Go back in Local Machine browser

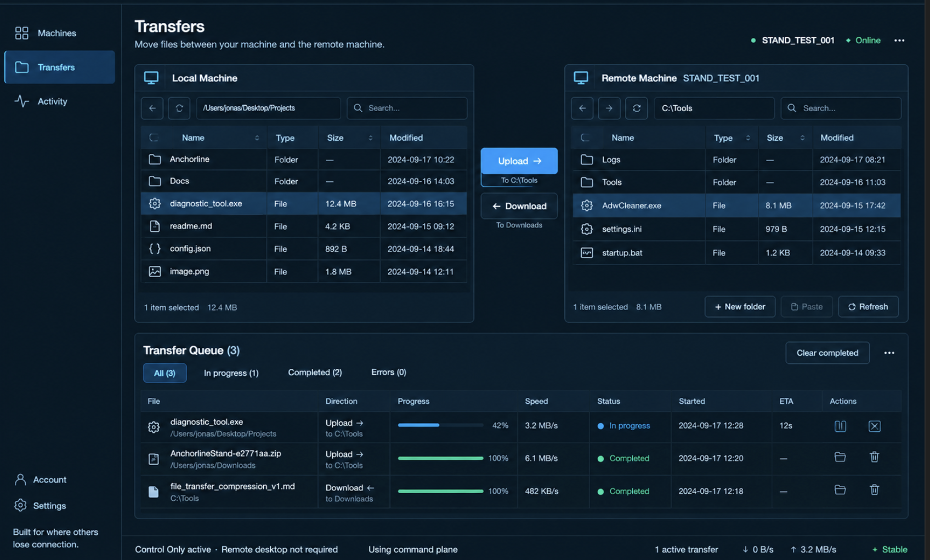(152, 108)
